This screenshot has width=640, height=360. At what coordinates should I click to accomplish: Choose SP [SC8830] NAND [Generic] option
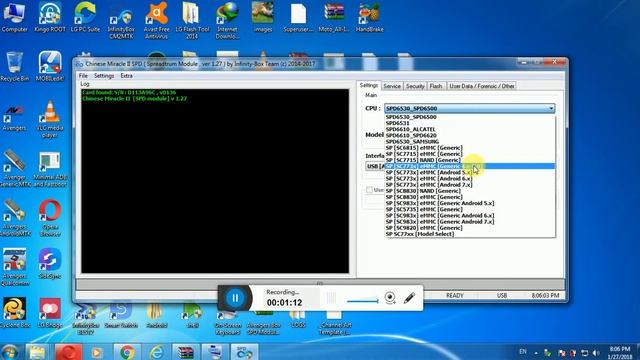pyautogui.click(x=469, y=191)
